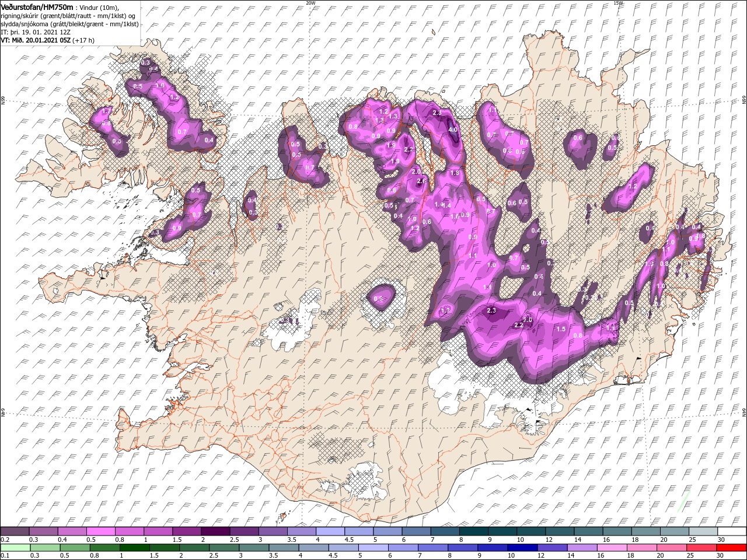Viewport: 747px width, 560px height.
Task: Click the white swatch above the upper 30 label
Action: [x=732, y=531]
